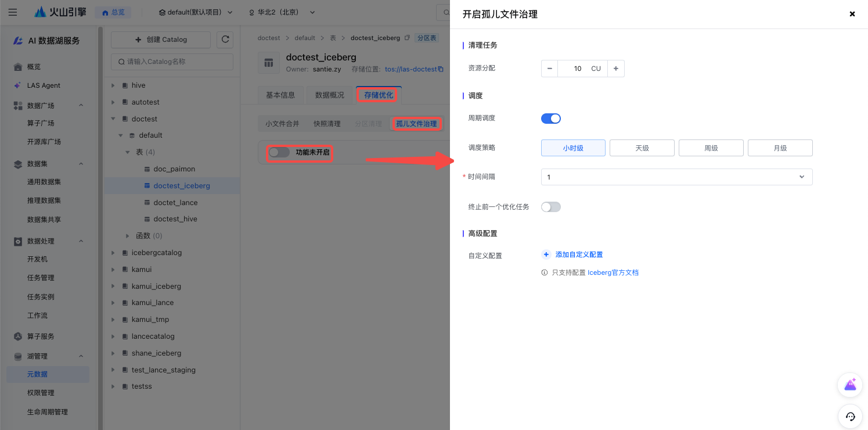Image resolution: width=868 pixels, height=430 pixels.
Task: Select the doctet_lance table
Action: (x=175, y=203)
